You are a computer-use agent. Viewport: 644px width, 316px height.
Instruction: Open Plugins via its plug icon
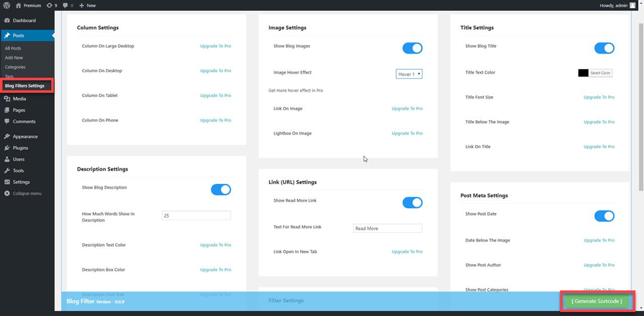[7, 148]
